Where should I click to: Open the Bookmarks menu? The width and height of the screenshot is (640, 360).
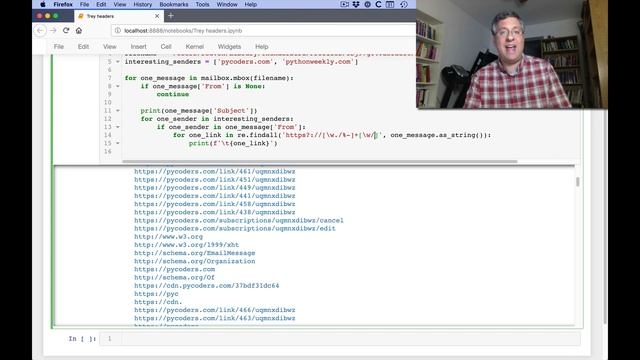tap(174, 4)
